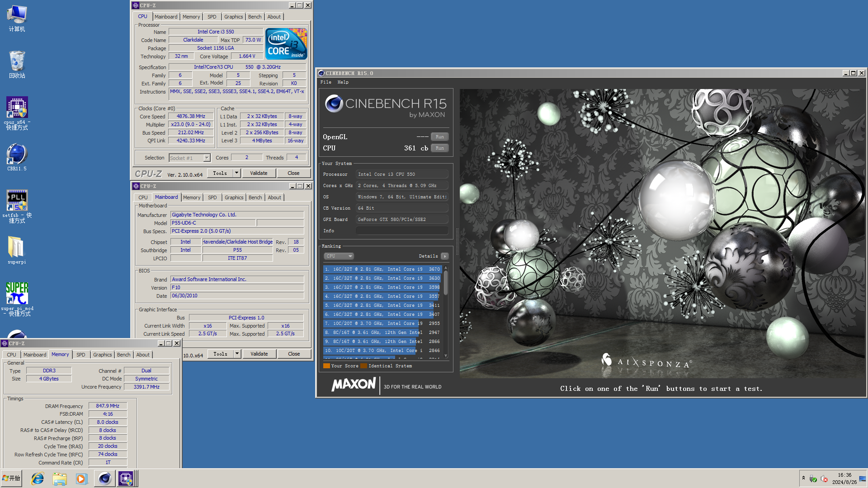This screenshot has width=868, height=488.
Task: Open Windows Media Player from taskbar
Action: (81, 479)
